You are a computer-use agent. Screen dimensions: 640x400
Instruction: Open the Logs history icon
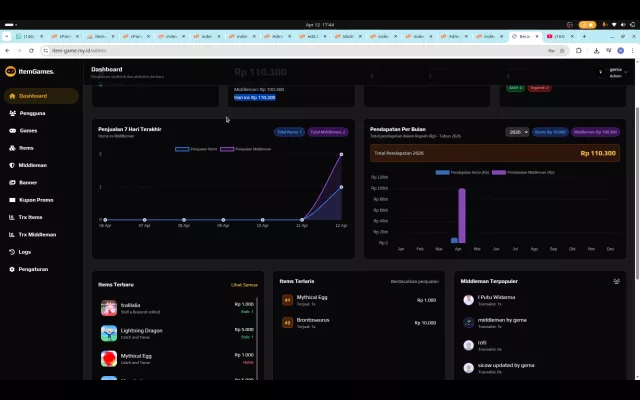(12, 252)
